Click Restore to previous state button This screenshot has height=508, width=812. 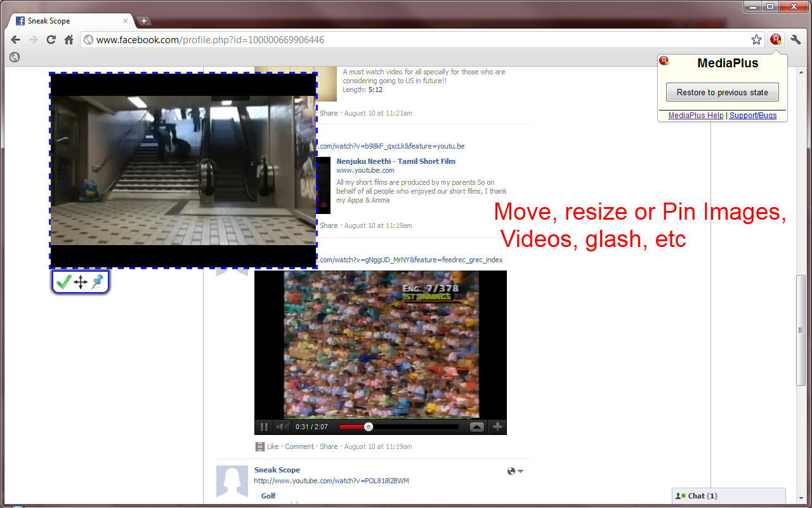722,92
